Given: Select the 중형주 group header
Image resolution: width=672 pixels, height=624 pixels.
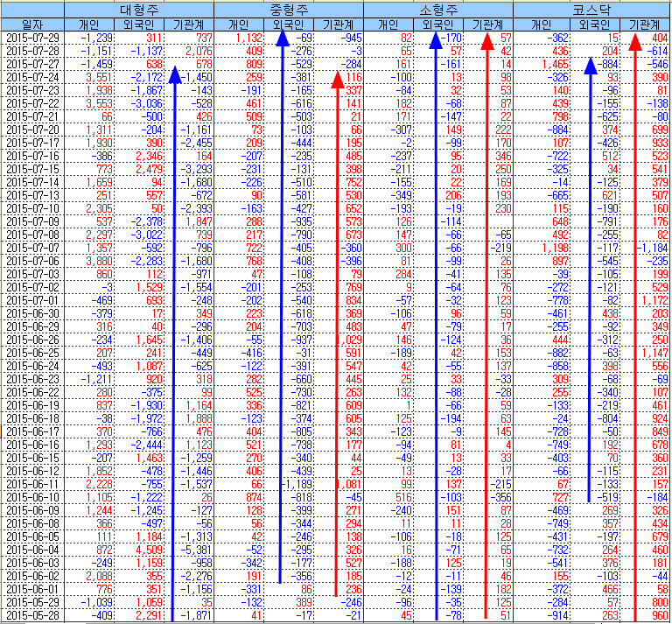Looking at the screenshot, I should coord(289,11).
